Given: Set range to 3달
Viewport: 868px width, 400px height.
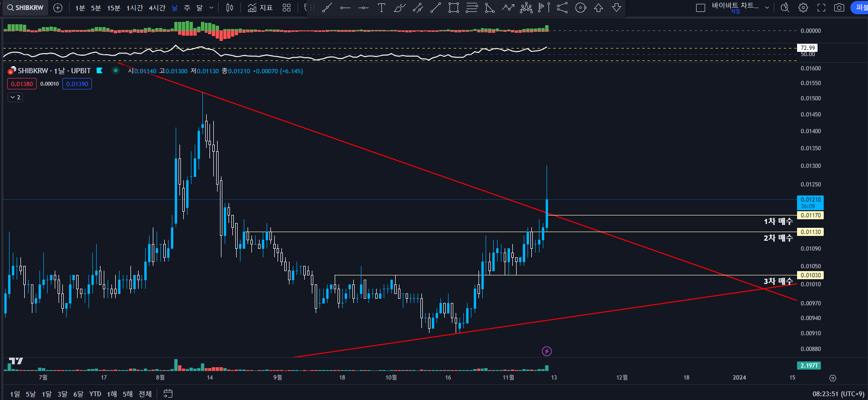Looking at the screenshot, I should pyautogui.click(x=62, y=394).
